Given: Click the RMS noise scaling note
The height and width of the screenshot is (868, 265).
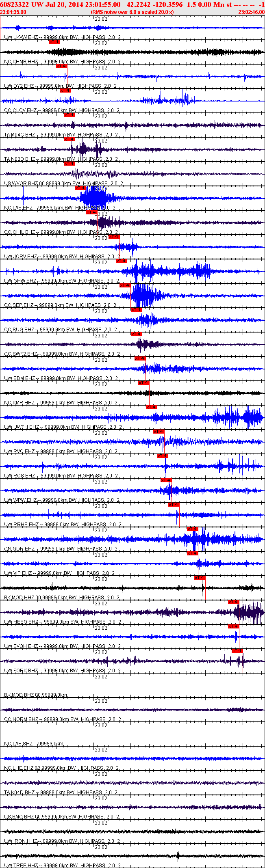Looking at the screenshot, I should coord(132,12).
